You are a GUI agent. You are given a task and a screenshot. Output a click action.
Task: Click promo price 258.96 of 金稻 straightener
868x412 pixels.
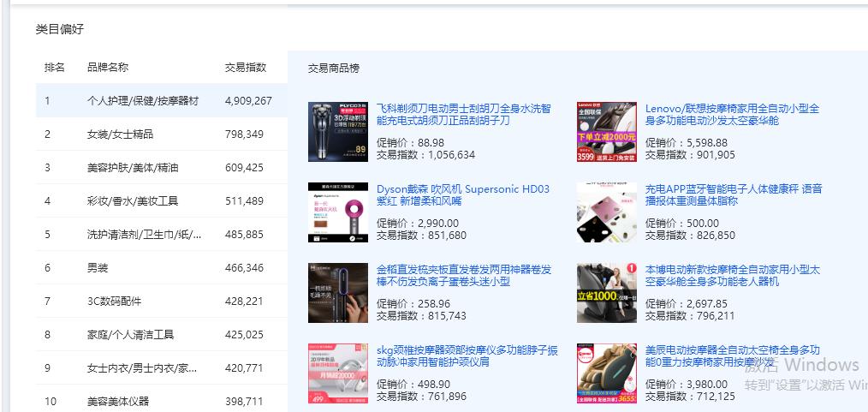435,304
